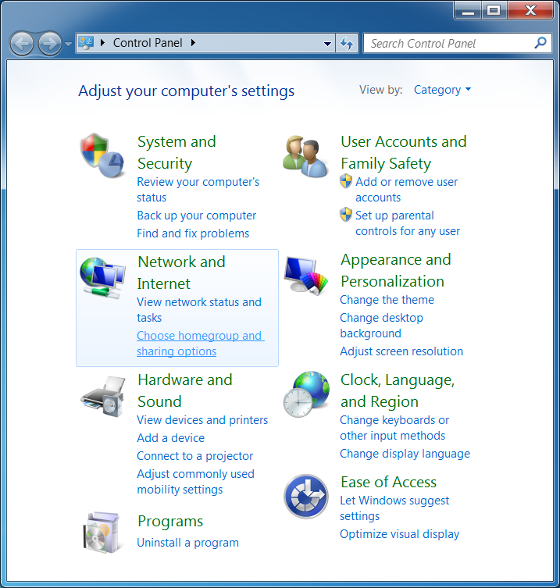
Task: Open the System and Security shield icon
Action: pos(102,155)
